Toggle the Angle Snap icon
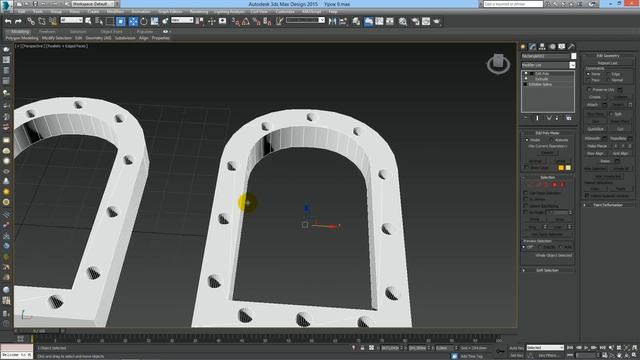The height and width of the screenshot is (360, 640). (x=246, y=21)
